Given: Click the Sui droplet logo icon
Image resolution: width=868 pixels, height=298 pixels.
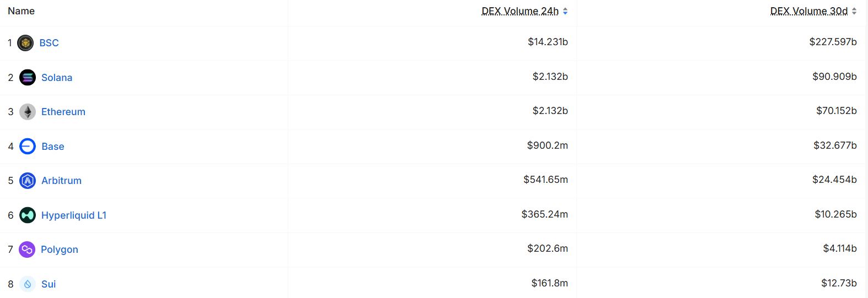Looking at the screenshot, I should pyautogui.click(x=28, y=284).
